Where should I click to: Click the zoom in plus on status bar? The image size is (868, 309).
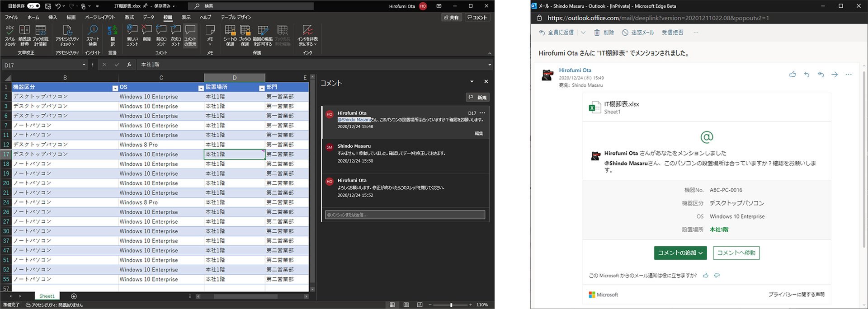[x=471, y=305]
